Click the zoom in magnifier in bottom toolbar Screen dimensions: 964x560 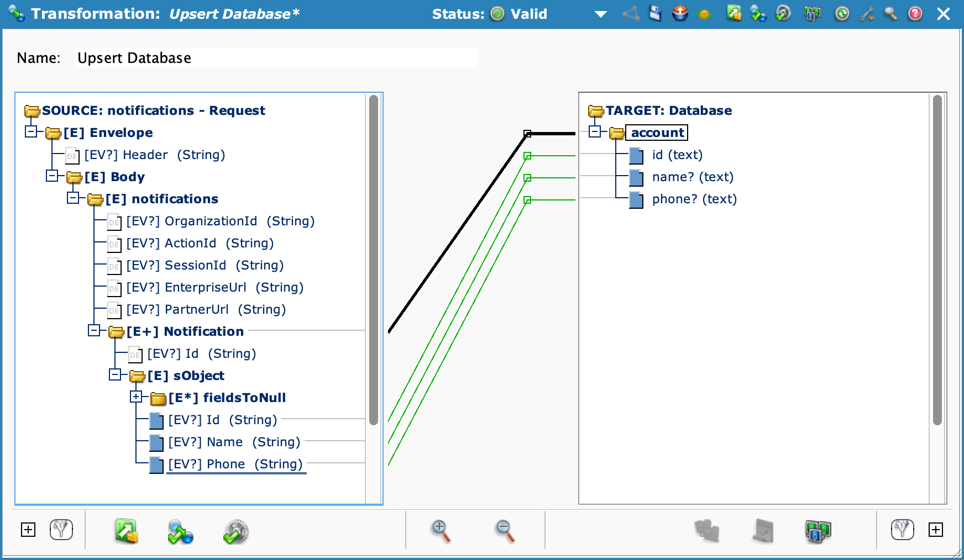tap(441, 531)
